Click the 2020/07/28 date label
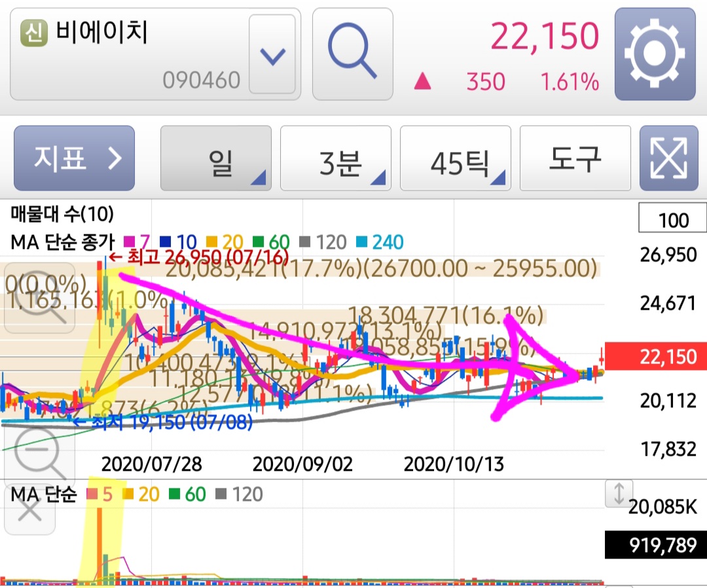The width and height of the screenshot is (707, 588). pos(151,464)
